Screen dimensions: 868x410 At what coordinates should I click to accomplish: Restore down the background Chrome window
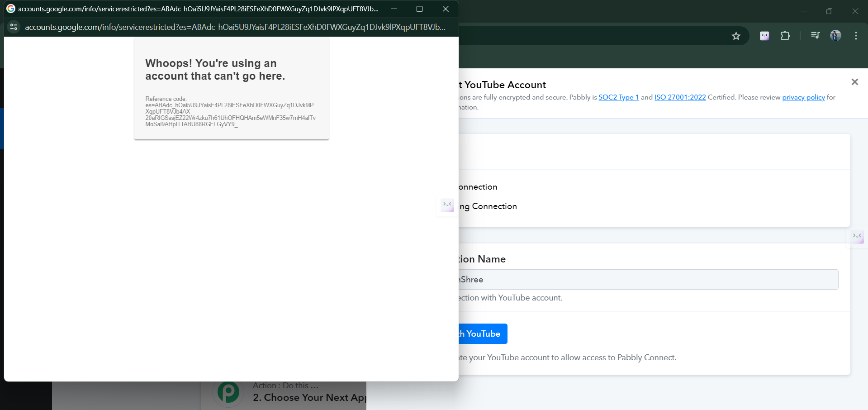coord(829,11)
